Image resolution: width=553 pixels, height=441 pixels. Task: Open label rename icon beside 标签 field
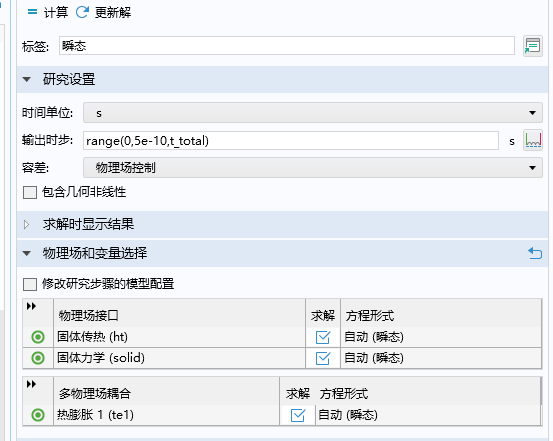(533, 46)
